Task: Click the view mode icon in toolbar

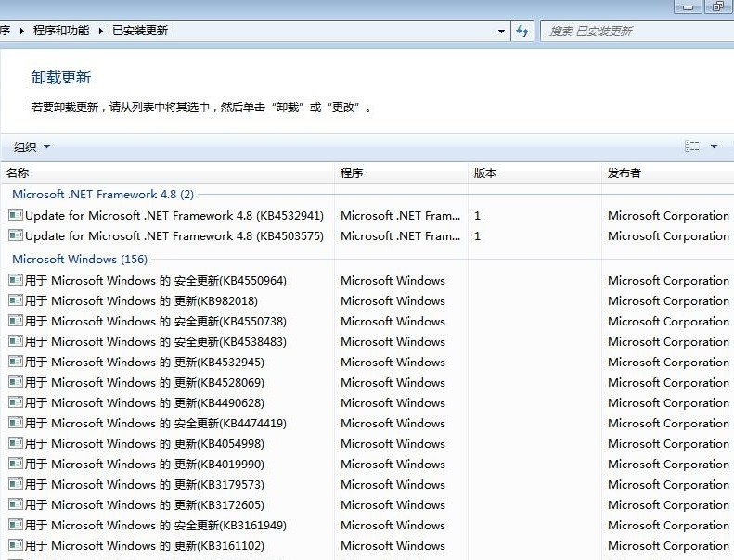Action: 692,146
